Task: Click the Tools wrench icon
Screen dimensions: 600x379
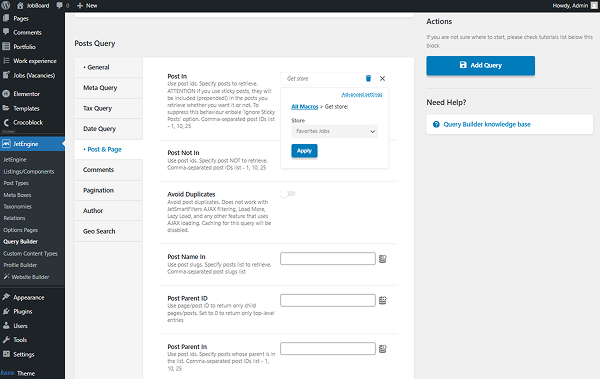Action: point(6,340)
